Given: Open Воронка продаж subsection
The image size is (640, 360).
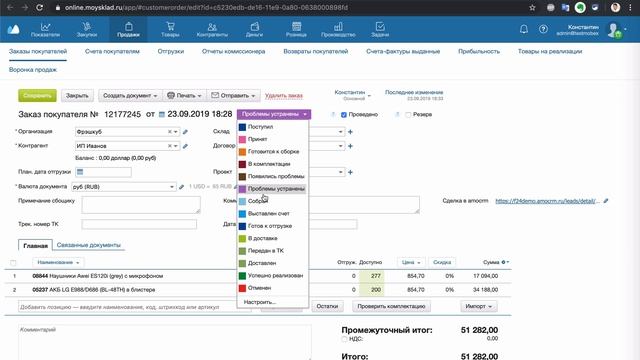Looking at the screenshot, I should point(33,70).
